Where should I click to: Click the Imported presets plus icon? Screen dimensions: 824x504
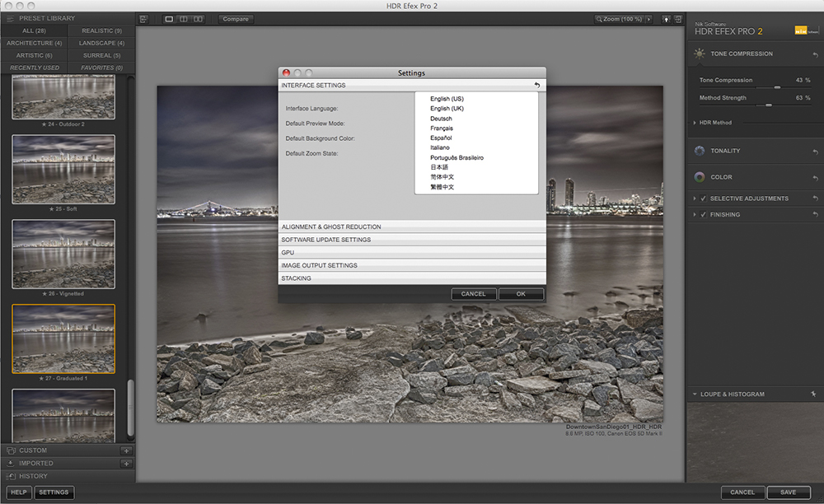click(126, 464)
